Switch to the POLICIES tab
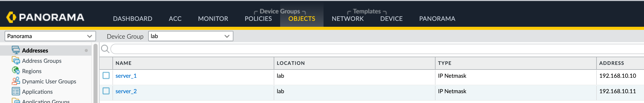 [258, 19]
